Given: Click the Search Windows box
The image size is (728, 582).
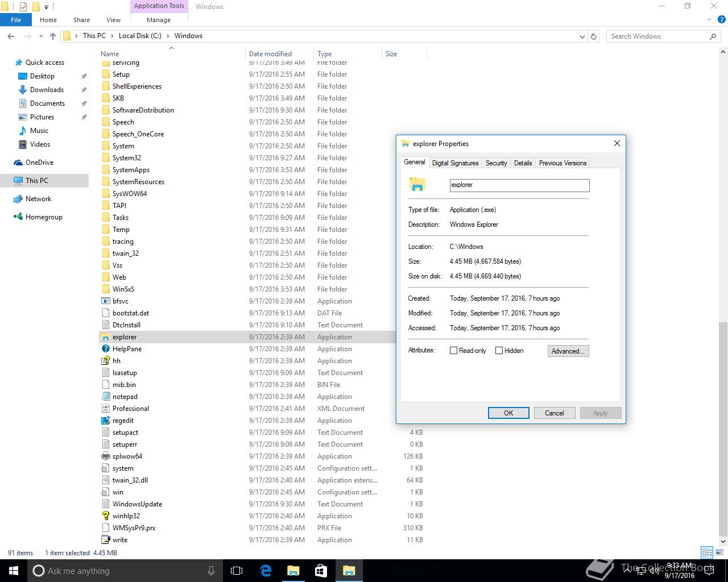Looking at the screenshot, I should (x=663, y=36).
